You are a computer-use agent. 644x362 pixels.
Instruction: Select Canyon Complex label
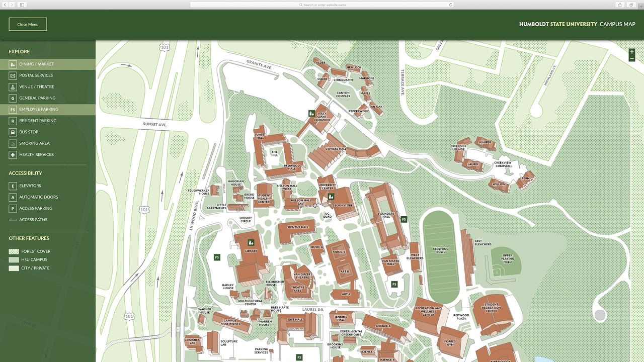tap(343, 95)
